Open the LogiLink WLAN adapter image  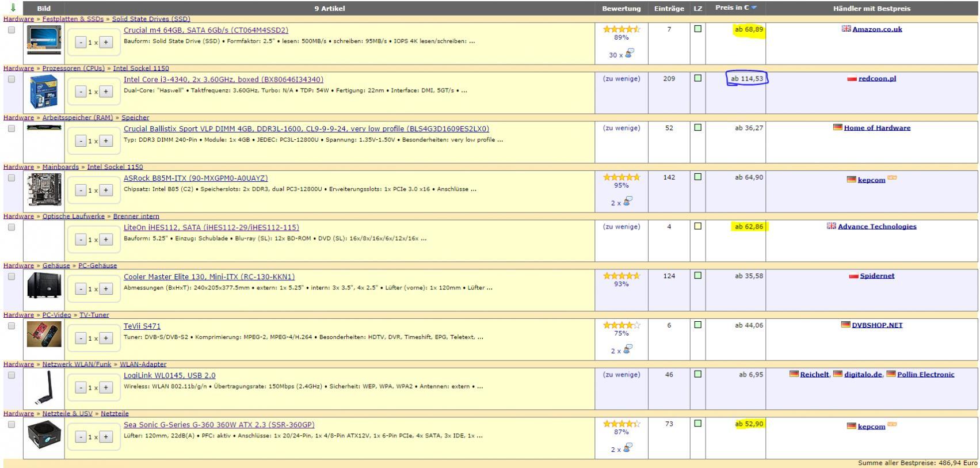click(x=44, y=389)
